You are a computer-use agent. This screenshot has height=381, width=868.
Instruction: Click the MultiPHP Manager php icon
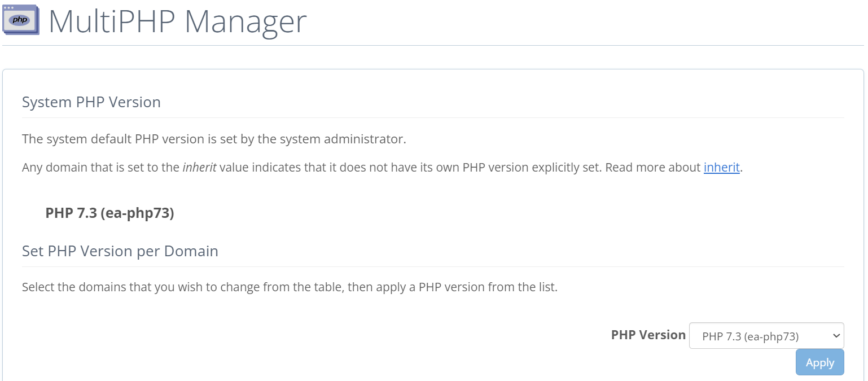click(21, 20)
